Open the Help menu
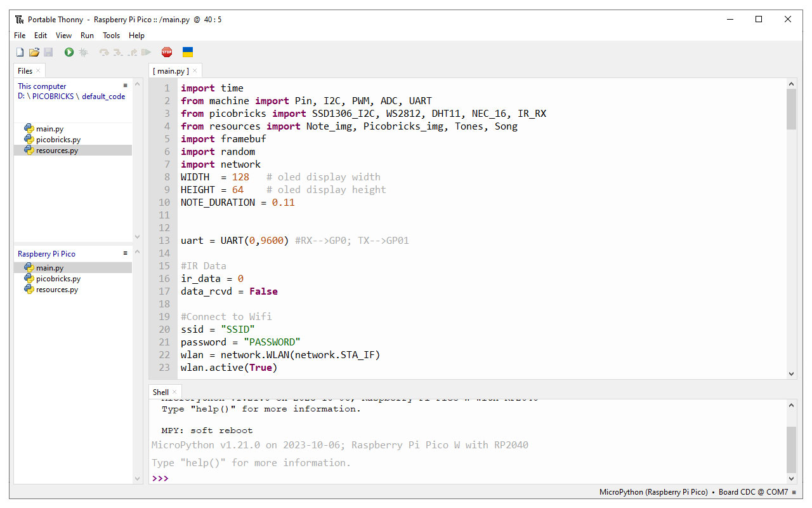 (x=136, y=36)
